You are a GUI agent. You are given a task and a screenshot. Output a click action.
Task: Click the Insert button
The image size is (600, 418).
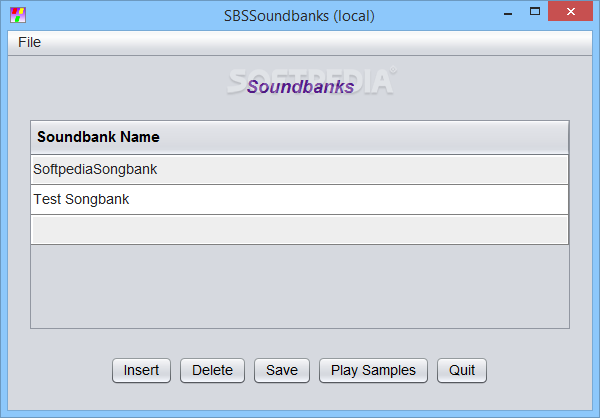tap(141, 370)
